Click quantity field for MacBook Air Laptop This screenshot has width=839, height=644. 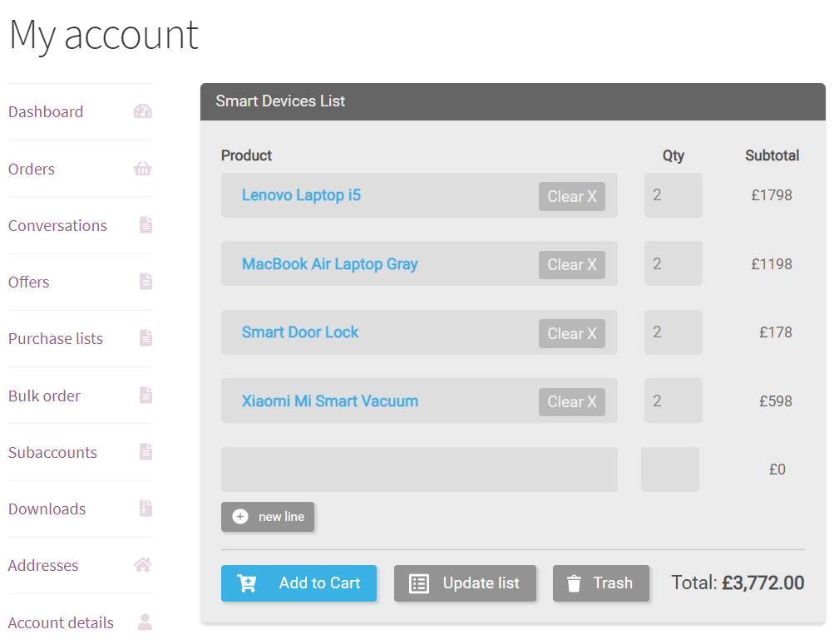click(674, 263)
